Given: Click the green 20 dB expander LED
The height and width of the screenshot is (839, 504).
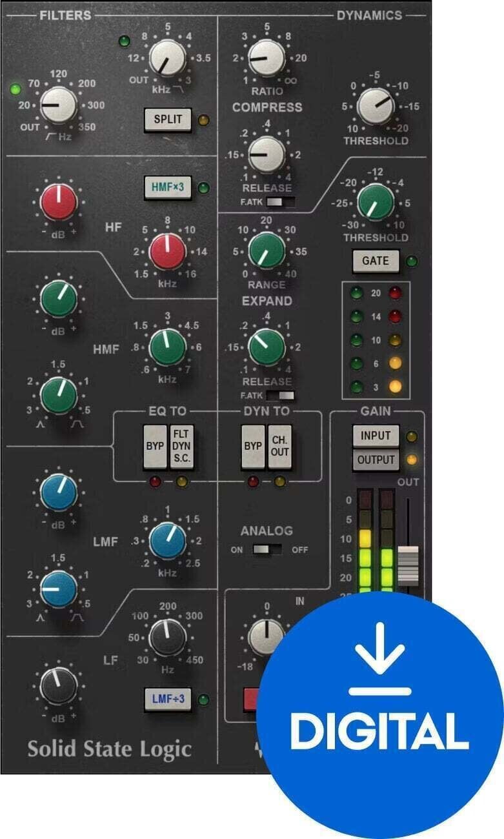Looking at the screenshot, I should [x=355, y=292].
